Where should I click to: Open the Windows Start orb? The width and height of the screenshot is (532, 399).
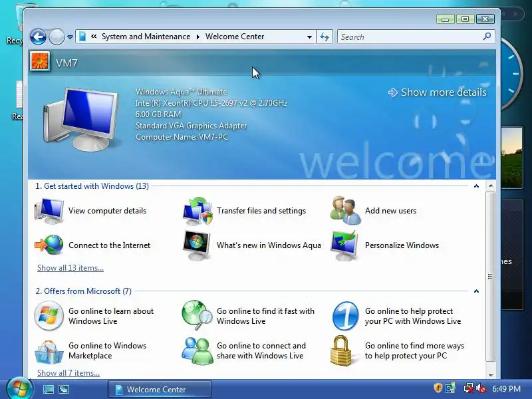coord(20,389)
